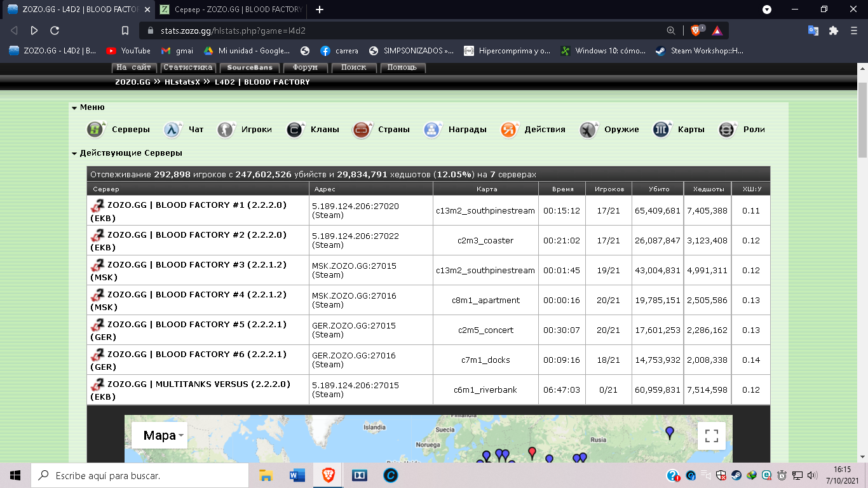
Task: Switch to the Сервер - ZOZO.GG tab
Action: click(x=231, y=10)
